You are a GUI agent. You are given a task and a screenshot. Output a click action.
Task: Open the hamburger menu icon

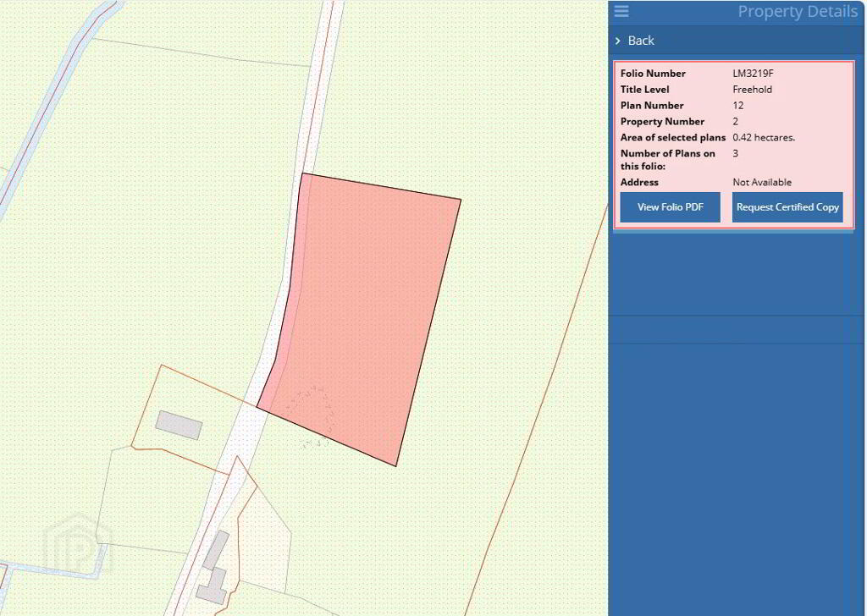point(621,11)
